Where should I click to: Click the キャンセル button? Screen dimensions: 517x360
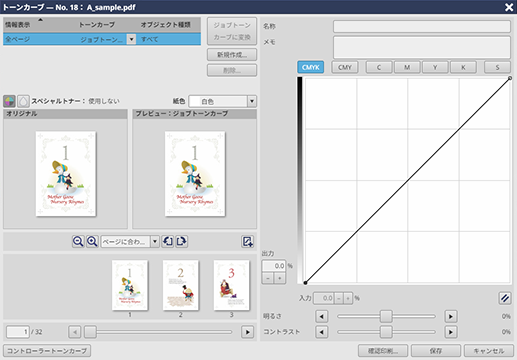489,351
